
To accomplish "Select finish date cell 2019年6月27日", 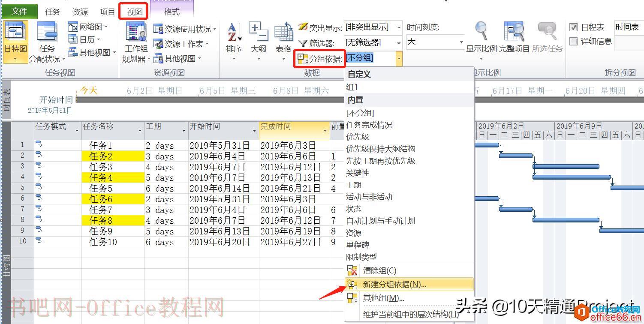I will click(295, 242).
